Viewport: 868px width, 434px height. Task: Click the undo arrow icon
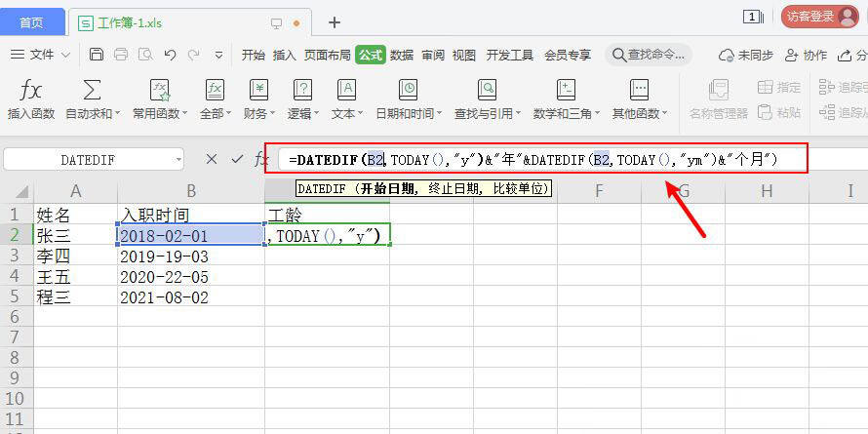(x=170, y=55)
